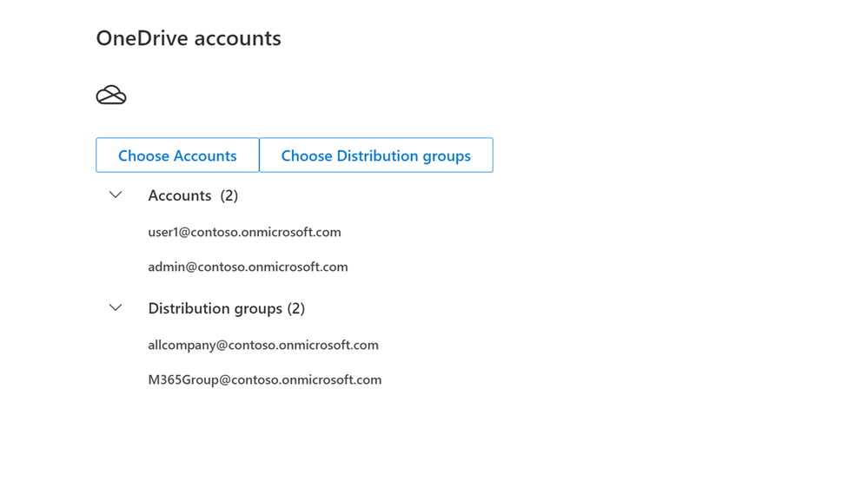Collapse the Distribution groups chevron
The image size is (868, 488).
tap(116, 307)
